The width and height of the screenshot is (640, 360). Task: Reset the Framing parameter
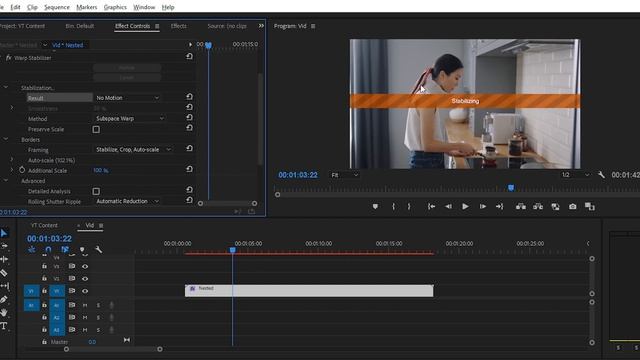click(189, 149)
